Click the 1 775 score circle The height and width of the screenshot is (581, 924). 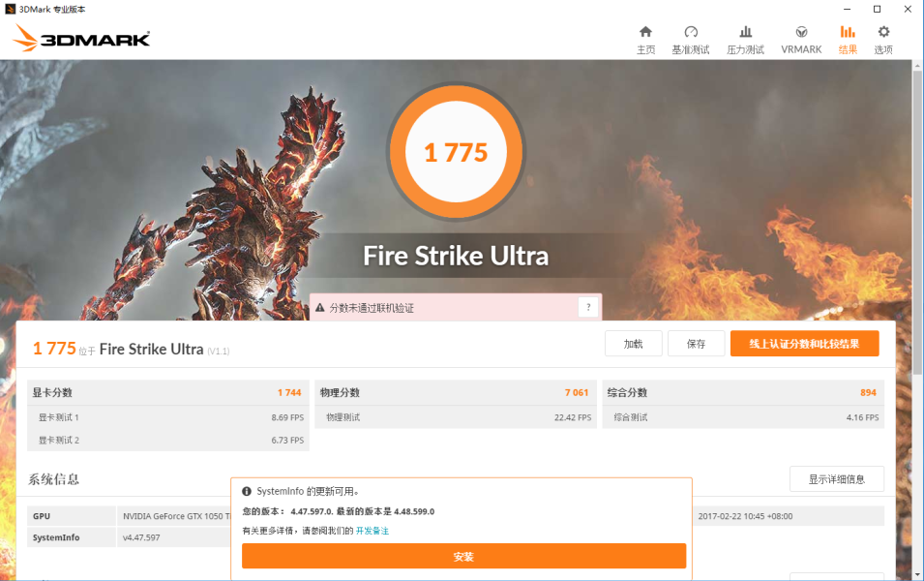(456, 152)
